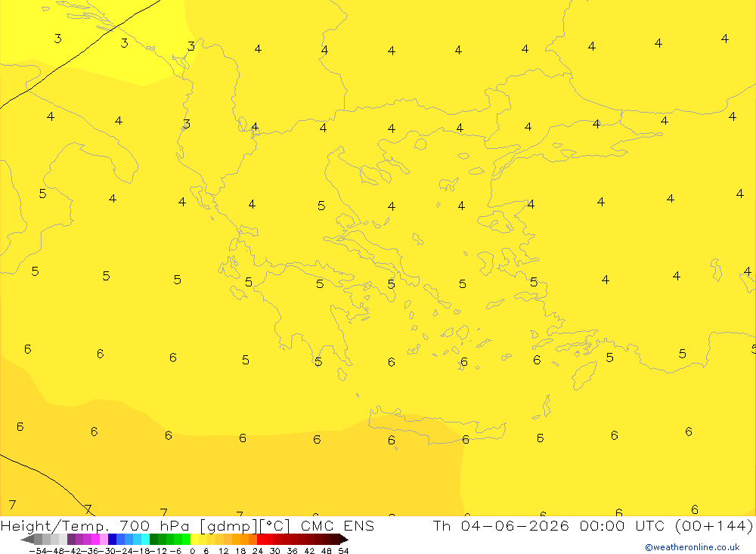Select the dark purple swatch above -42
This screenshot has height=554, width=756.
[x=71, y=540]
